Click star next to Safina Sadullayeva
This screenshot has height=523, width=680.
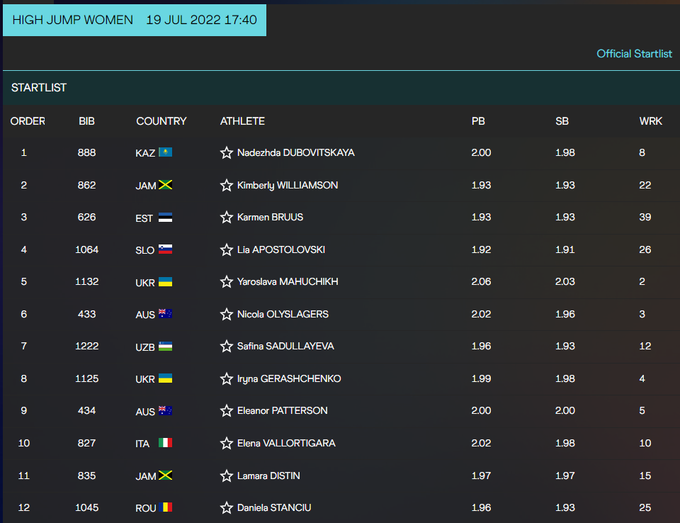[x=226, y=346]
